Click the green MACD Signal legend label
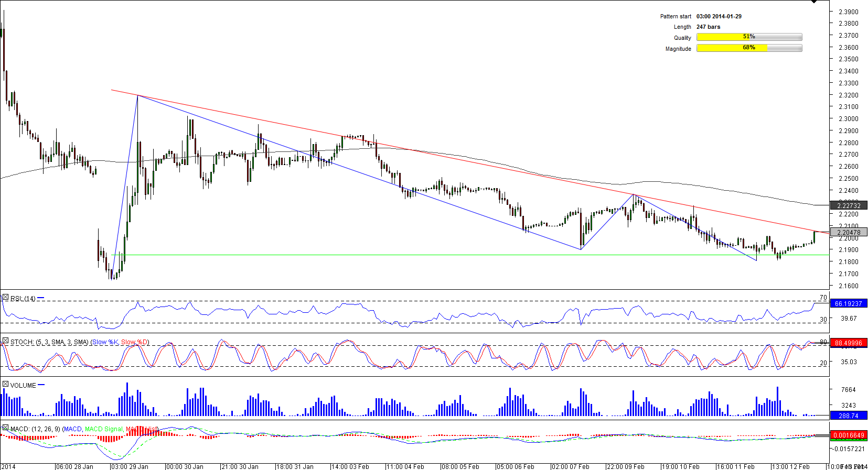 point(104,429)
